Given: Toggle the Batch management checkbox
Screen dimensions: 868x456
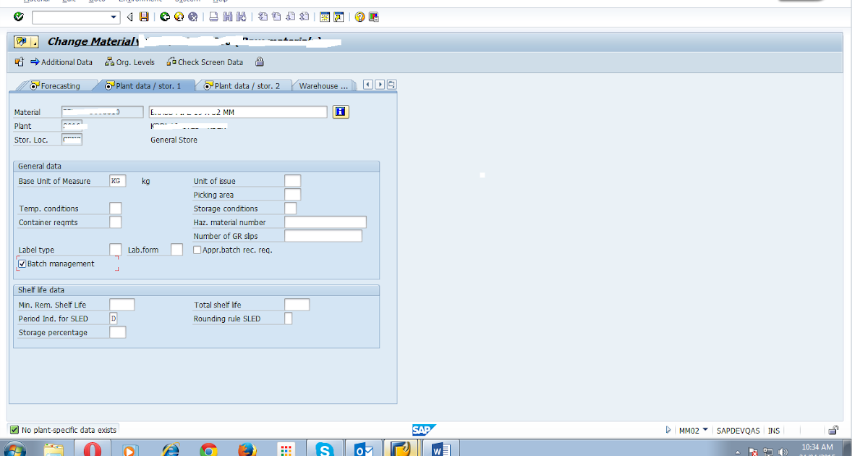Looking at the screenshot, I should (x=22, y=263).
